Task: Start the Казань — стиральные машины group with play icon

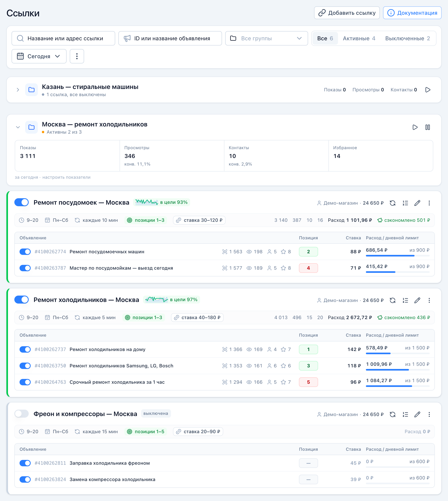Action: pos(428,90)
